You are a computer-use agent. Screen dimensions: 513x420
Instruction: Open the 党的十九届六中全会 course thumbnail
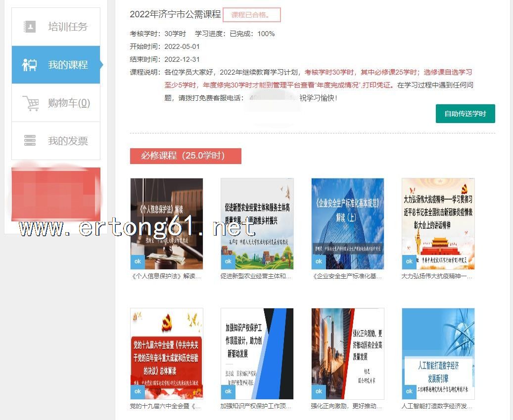click(166, 353)
